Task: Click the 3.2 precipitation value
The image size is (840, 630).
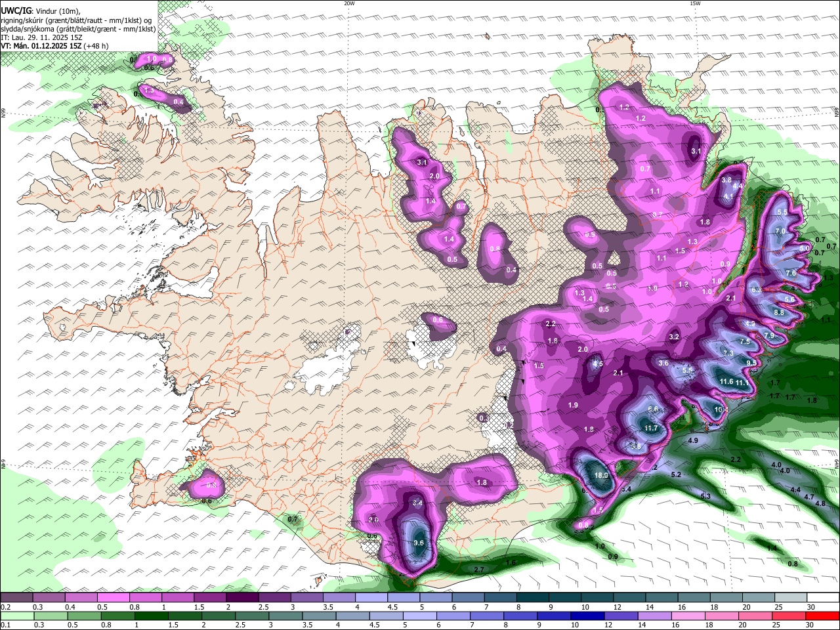Action: (674, 337)
